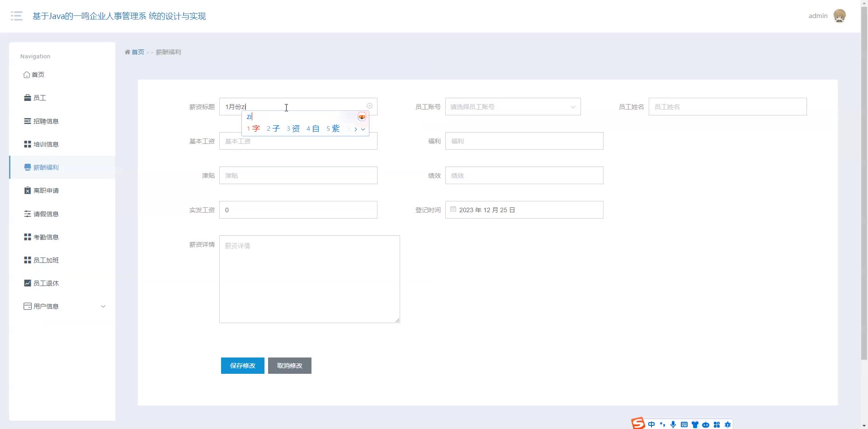Toggle Chinese/English mode 中 icon
Image resolution: width=868 pixels, height=429 pixels.
click(651, 424)
